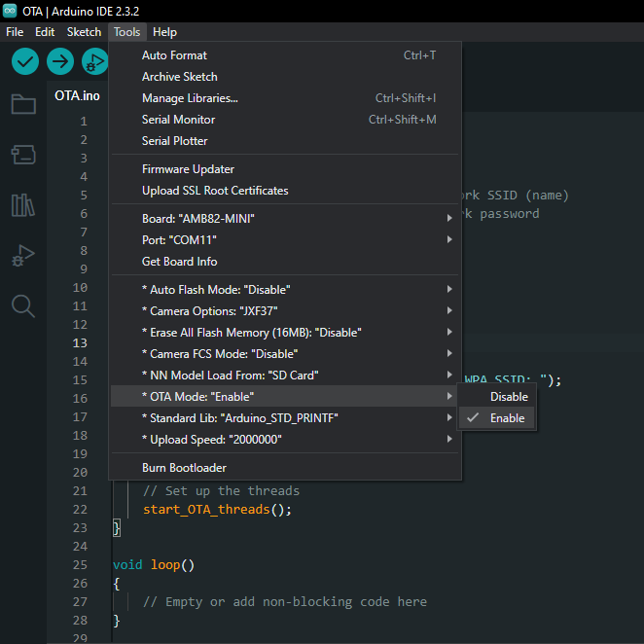Viewport: 644px width, 644px height.
Task: Select Manage Libraries... menu item
Action: click(190, 98)
